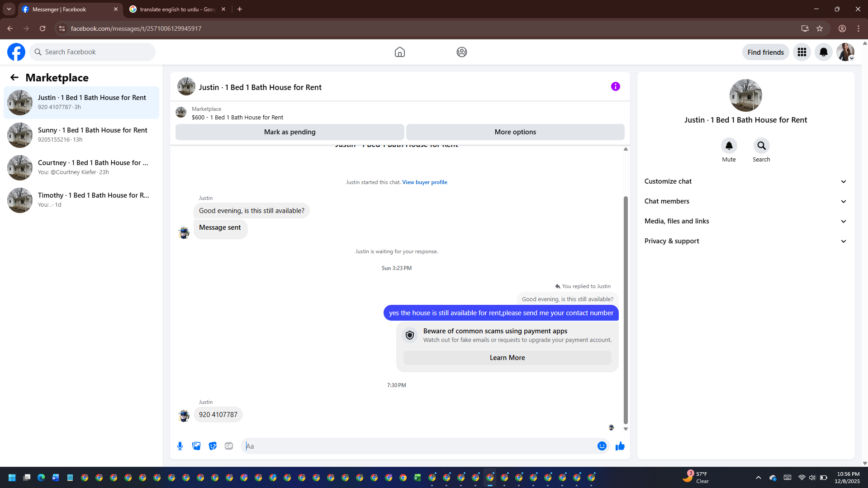The height and width of the screenshot is (488, 868).
Task: Go back with the browser back arrow
Action: pyautogui.click(x=10, y=28)
